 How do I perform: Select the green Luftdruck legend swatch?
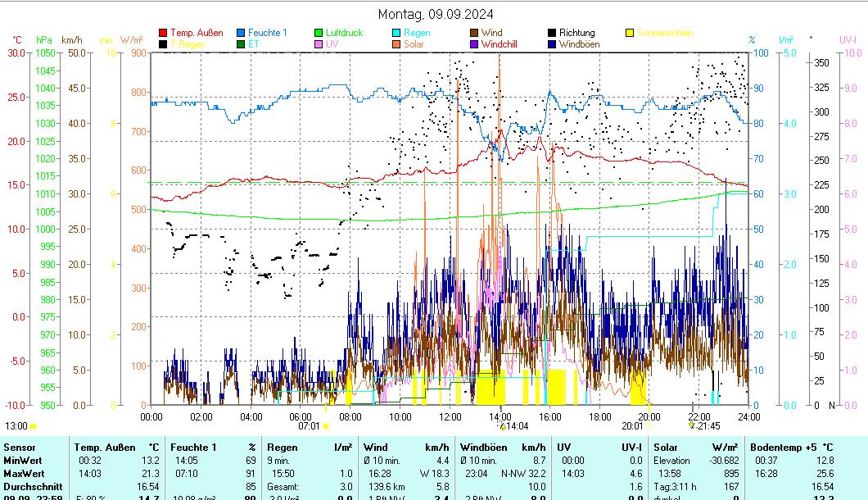click(x=319, y=34)
